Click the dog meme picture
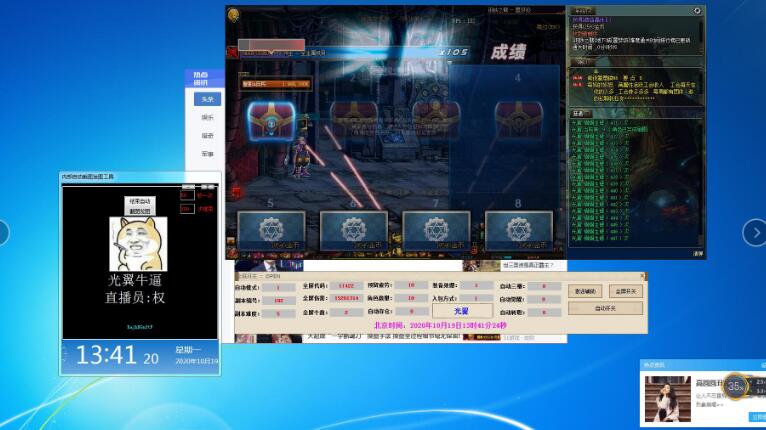Viewport: 766px width, 430px height. tap(138, 244)
